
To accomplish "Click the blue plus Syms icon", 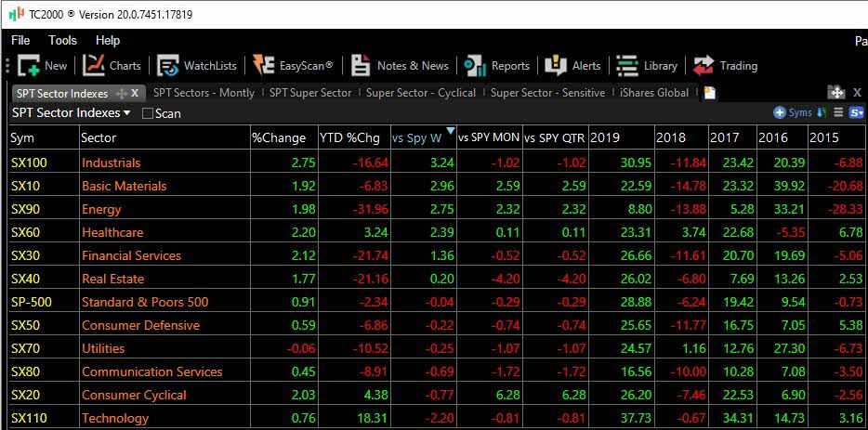I will [780, 113].
